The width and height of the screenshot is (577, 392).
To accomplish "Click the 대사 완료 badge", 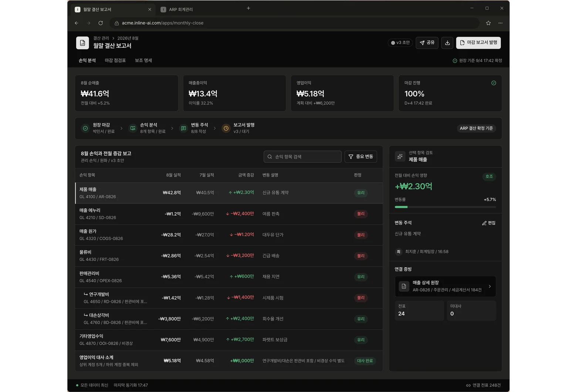I will point(365,361).
